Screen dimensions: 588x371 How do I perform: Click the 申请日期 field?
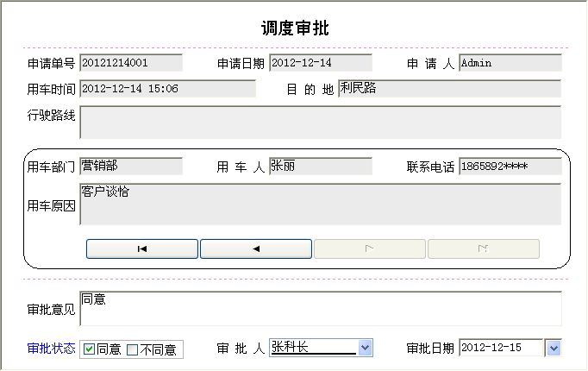click(321, 63)
